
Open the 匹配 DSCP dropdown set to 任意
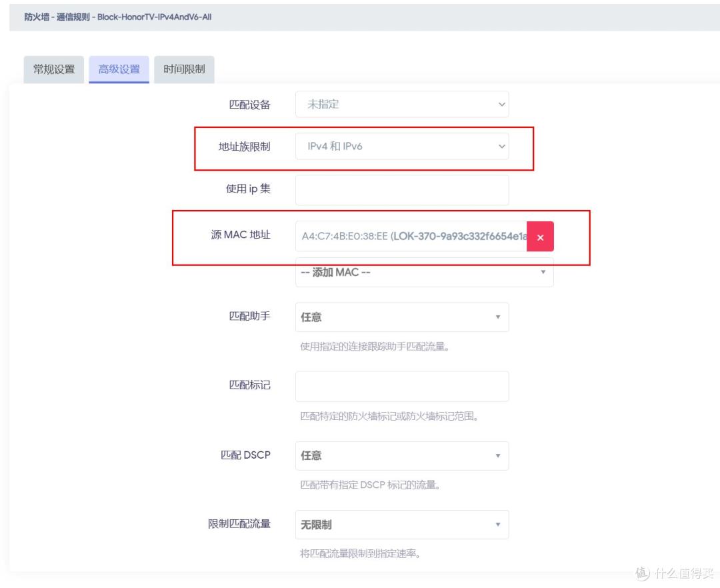[402, 456]
